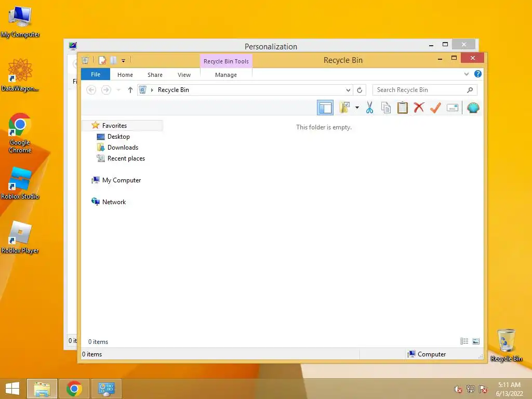Click the email envelope toolbar icon
The height and width of the screenshot is (399, 532).
(x=453, y=108)
